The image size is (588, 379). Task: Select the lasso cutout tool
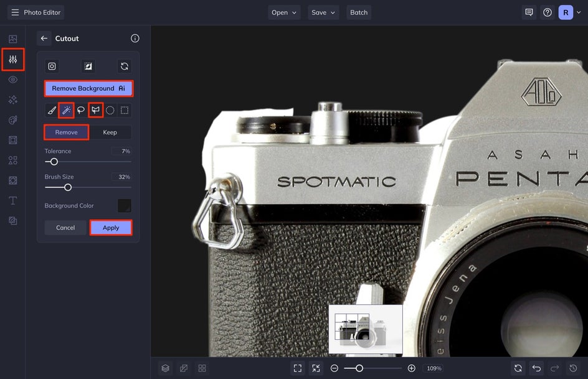[x=80, y=110]
